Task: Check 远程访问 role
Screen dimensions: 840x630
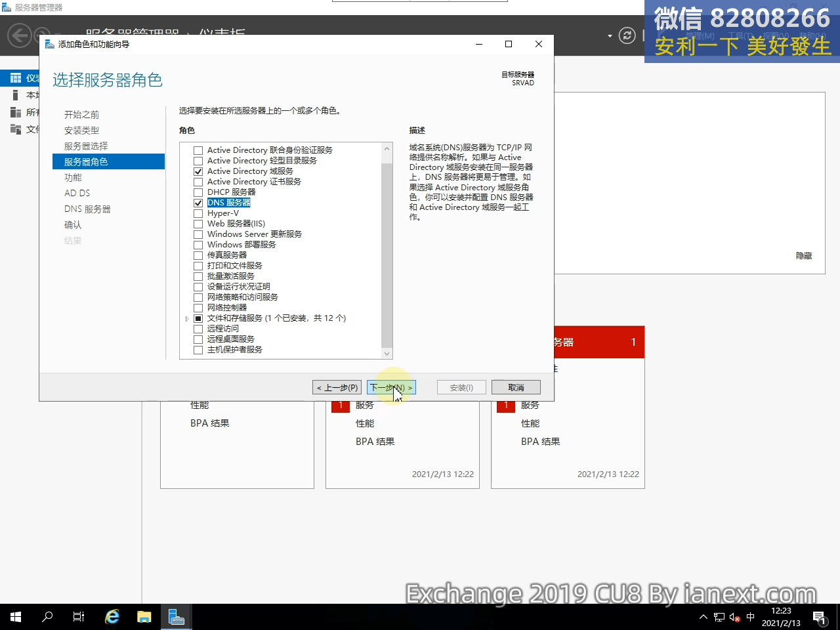Action: coord(198,329)
